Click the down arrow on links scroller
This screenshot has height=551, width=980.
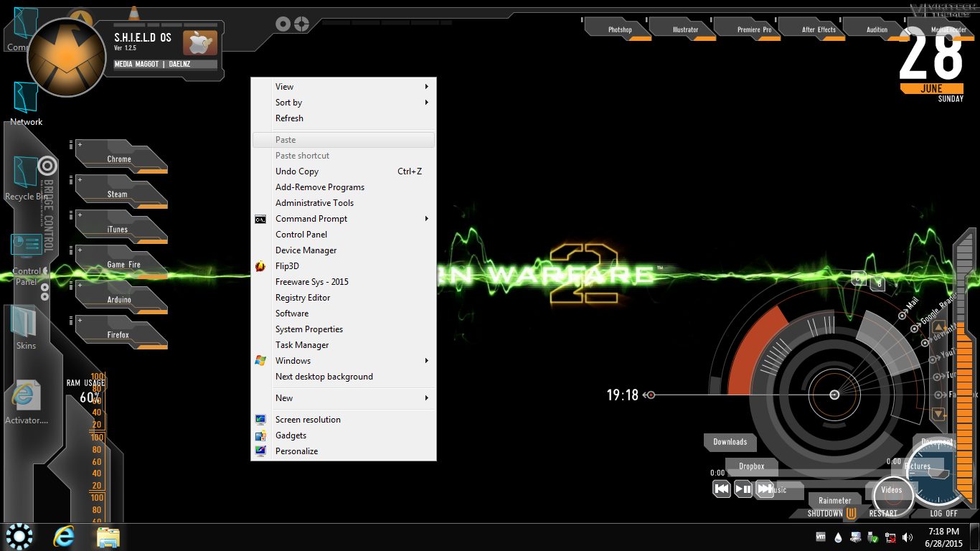[938, 414]
